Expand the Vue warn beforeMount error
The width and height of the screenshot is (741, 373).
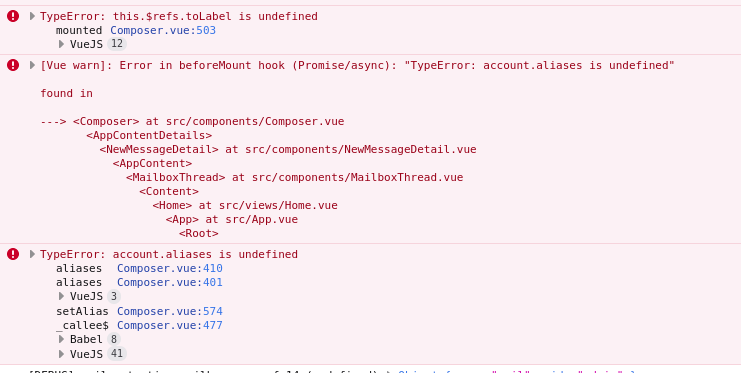tap(32, 65)
